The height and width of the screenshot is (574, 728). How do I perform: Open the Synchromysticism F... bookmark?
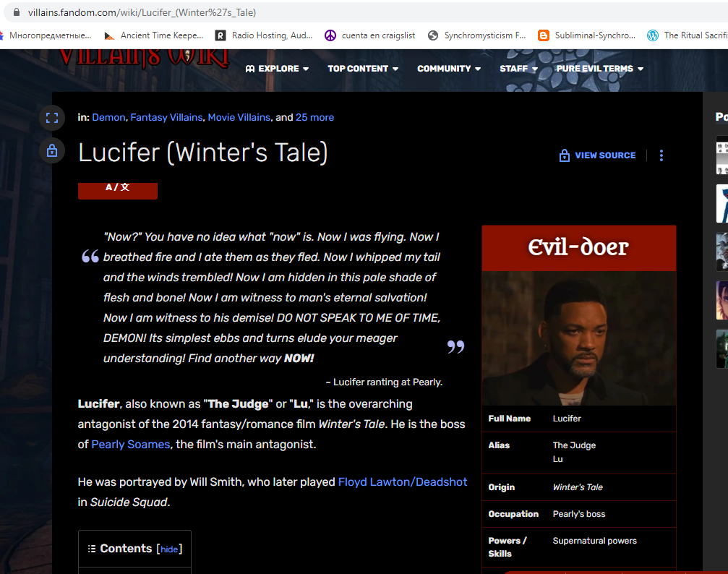point(477,35)
